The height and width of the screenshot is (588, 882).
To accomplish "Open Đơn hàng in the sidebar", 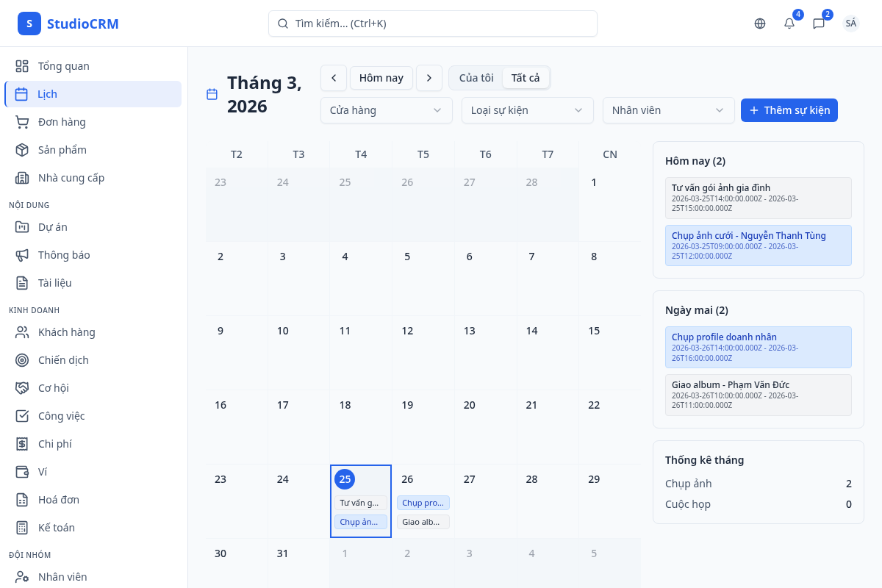I will (62, 122).
